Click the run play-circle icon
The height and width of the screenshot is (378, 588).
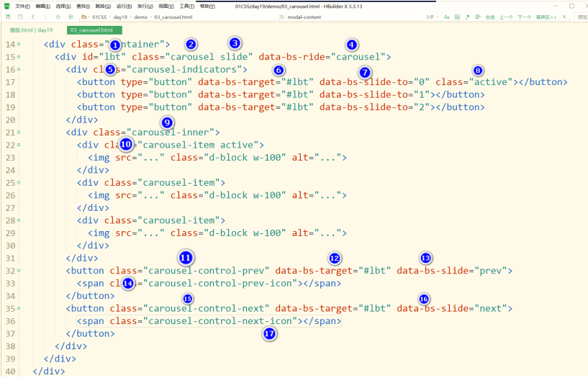71,17
